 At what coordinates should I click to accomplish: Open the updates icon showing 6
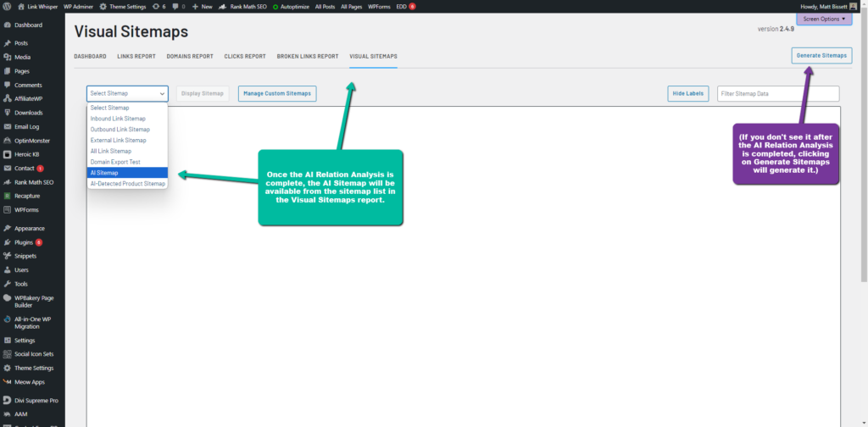pyautogui.click(x=156, y=7)
